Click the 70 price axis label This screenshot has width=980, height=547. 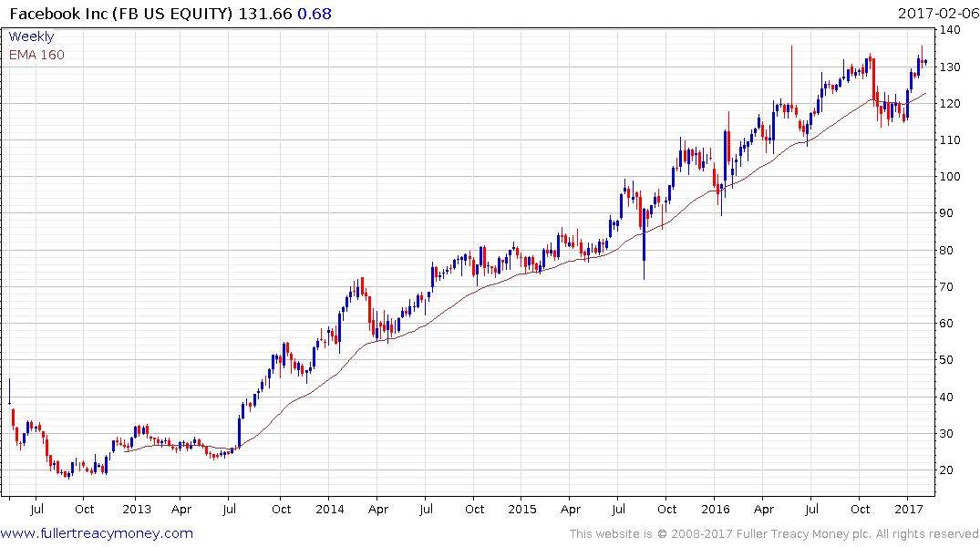pos(946,286)
